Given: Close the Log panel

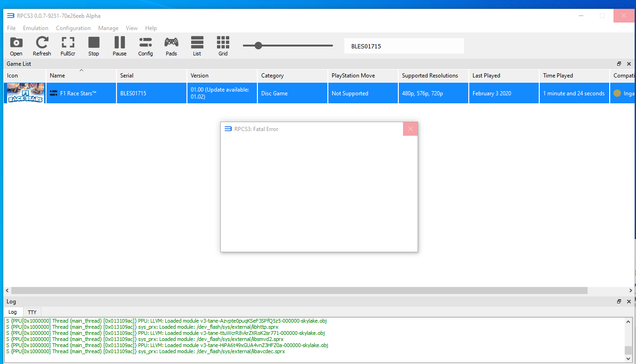Looking at the screenshot, I should click(x=629, y=302).
